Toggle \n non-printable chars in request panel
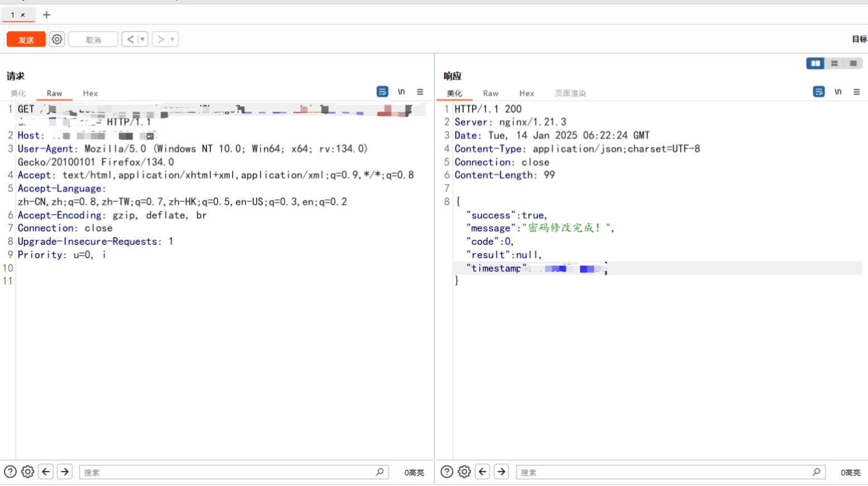This screenshot has width=868, height=486. (x=401, y=92)
